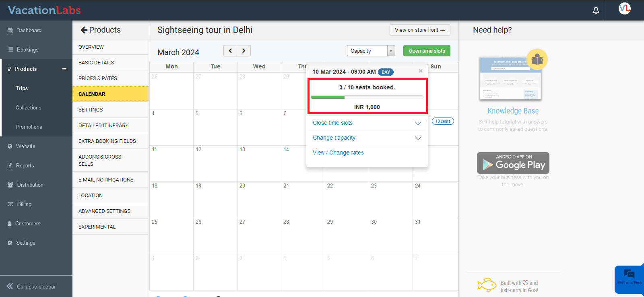Image resolution: width=644 pixels, height=297 pixels.
Task: Open the Google Play Android app badge
Action: pos(513,163)
